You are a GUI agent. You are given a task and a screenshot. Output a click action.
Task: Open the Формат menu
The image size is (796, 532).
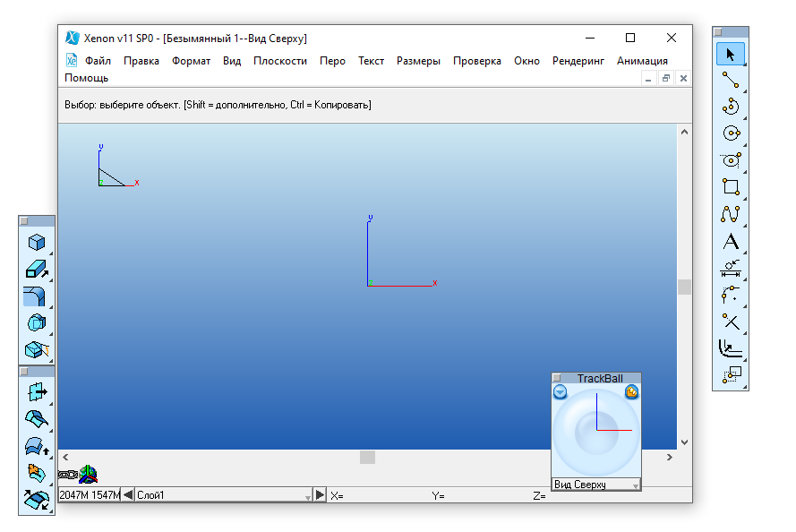191,61
